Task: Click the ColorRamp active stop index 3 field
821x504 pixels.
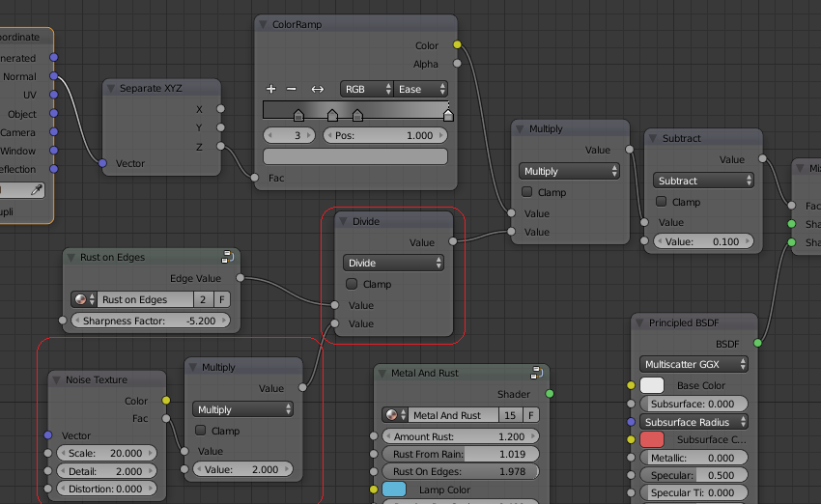Action: pyautogui.click(x=289, y=135)
